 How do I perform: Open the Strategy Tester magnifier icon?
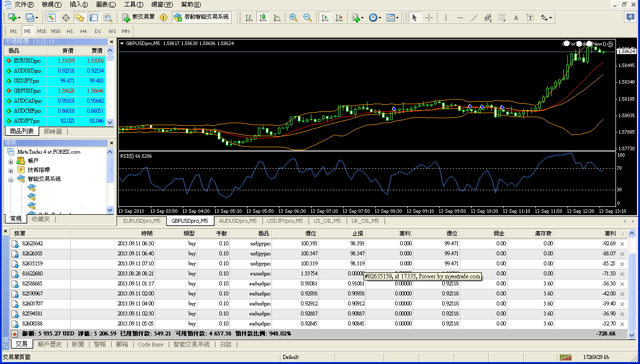108,18
